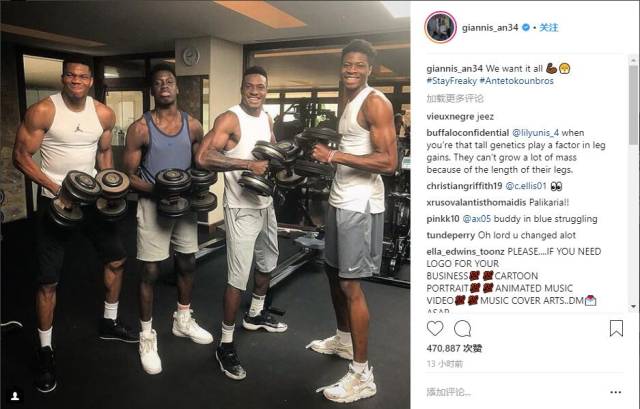Click the comments scrollbar down arrow
Viewport: 640px width, 409px height.
(x=633, y=306)
